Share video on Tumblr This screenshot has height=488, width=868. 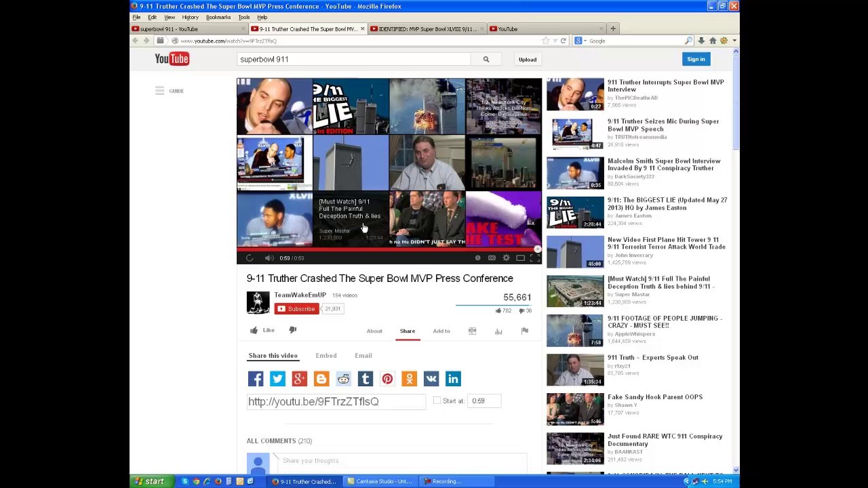365,379
